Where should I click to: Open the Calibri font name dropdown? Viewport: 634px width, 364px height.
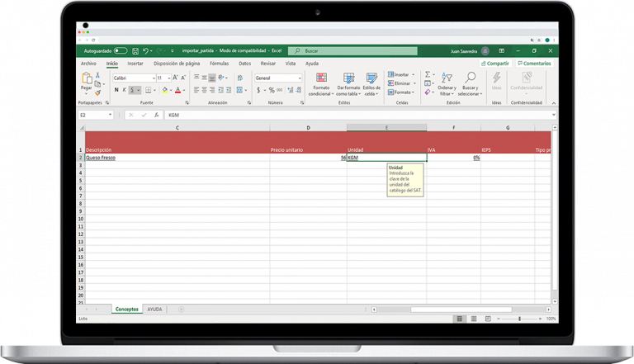(x=154, y=78)
